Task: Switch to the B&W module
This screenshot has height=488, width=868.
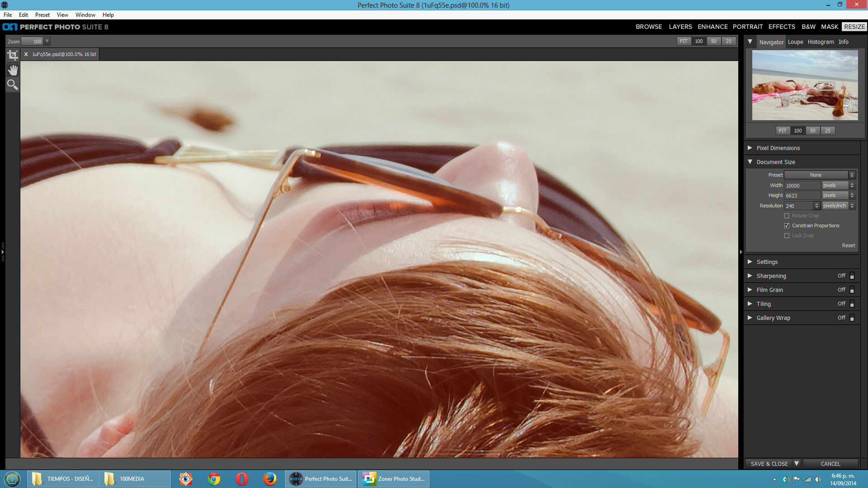Action: pyautogui.click(x=808, y=27)
